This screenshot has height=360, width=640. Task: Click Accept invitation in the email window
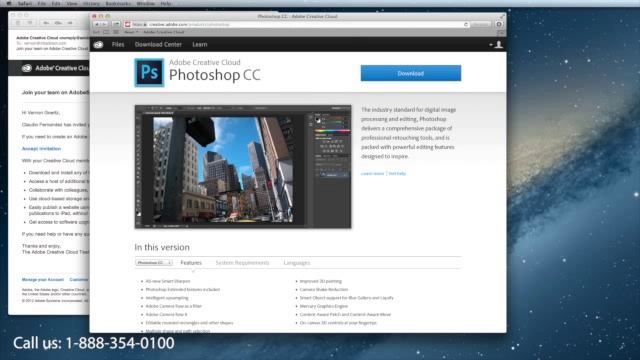pyautogui.click(x=41, y=149)
